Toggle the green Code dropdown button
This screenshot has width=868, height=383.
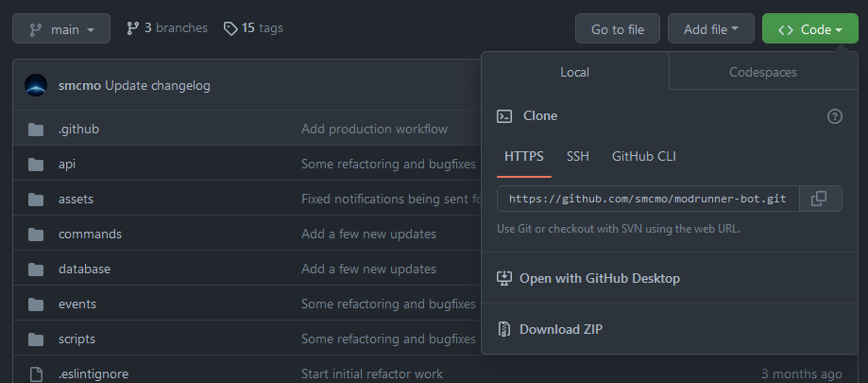tap(809, 28)
